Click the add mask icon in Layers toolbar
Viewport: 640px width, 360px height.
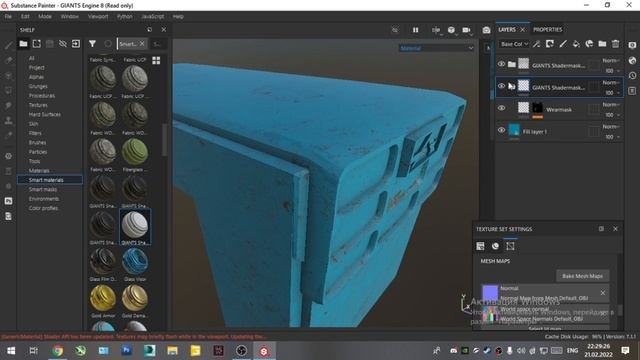pos(550,44)
